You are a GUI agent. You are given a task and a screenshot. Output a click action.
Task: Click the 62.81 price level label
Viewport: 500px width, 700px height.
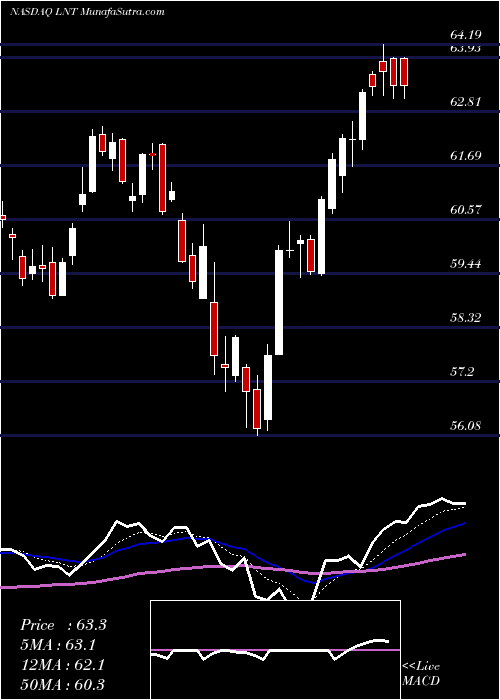coord(466,101)
